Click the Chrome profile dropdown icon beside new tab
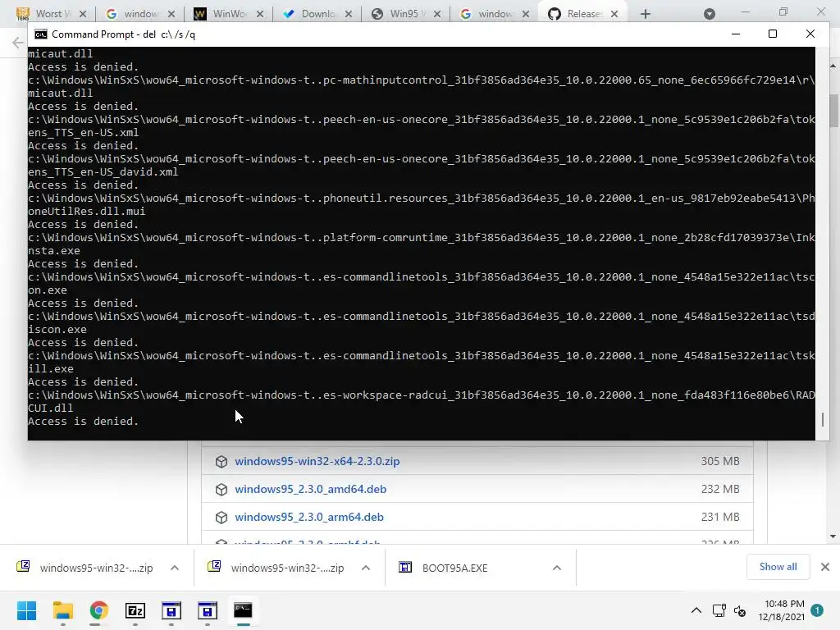Viewport: 840px width, 630px height. tap(710, 14)
